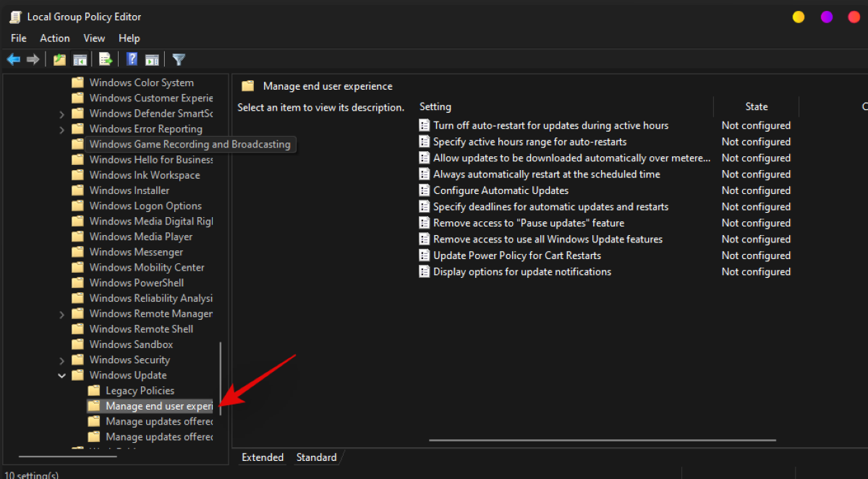
Task: Select Remove access to "Pause updates" feature
Action: (x=528, y=223)
